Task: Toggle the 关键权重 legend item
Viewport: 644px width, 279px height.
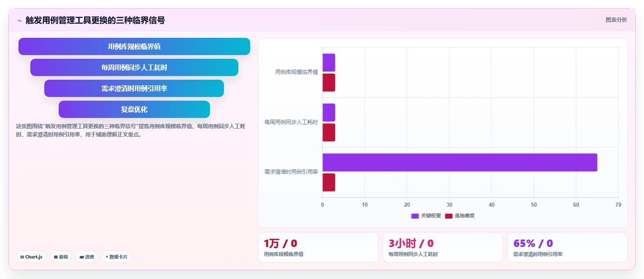Action: (x=426, y=216)
